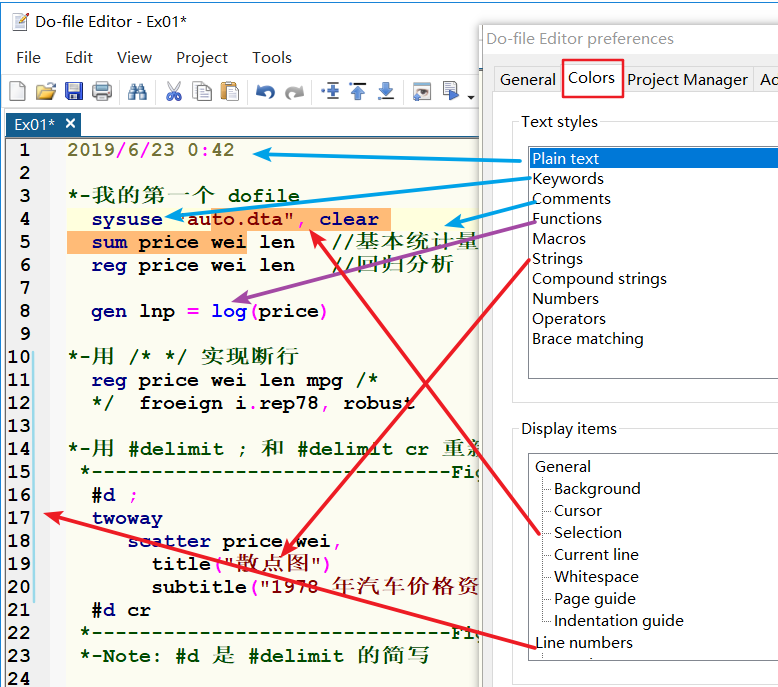Screen dimensions: 778x687
Task: Print the do-file using printer icon
Action: coord(102,91)
